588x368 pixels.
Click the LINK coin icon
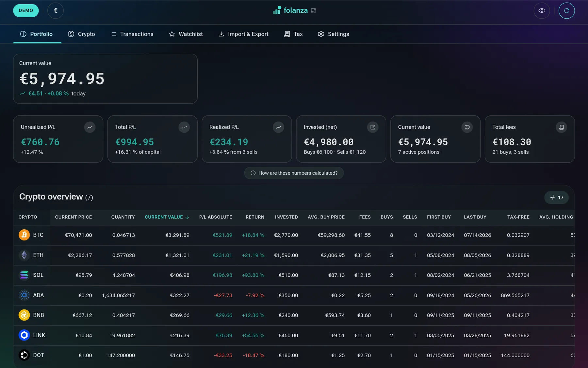click(x=24, y=335)
